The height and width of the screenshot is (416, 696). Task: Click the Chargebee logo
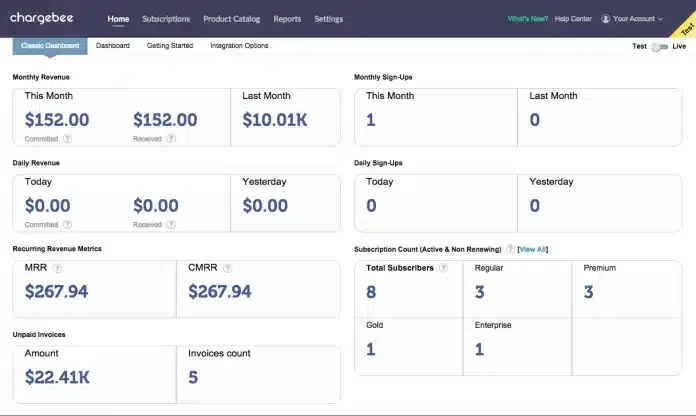click(42, 18)
